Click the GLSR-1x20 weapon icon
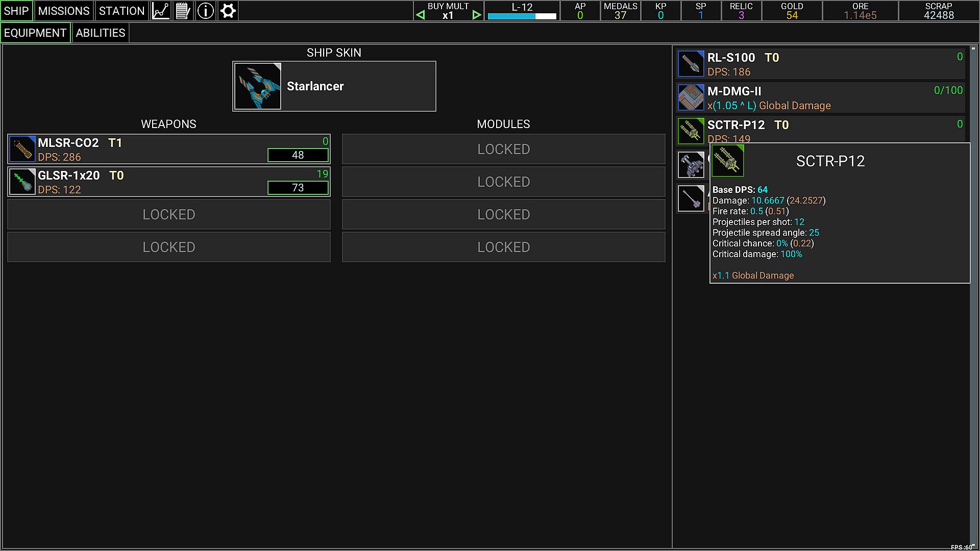The height and width of the screenshot is (551, 980). tap(22, 182)
